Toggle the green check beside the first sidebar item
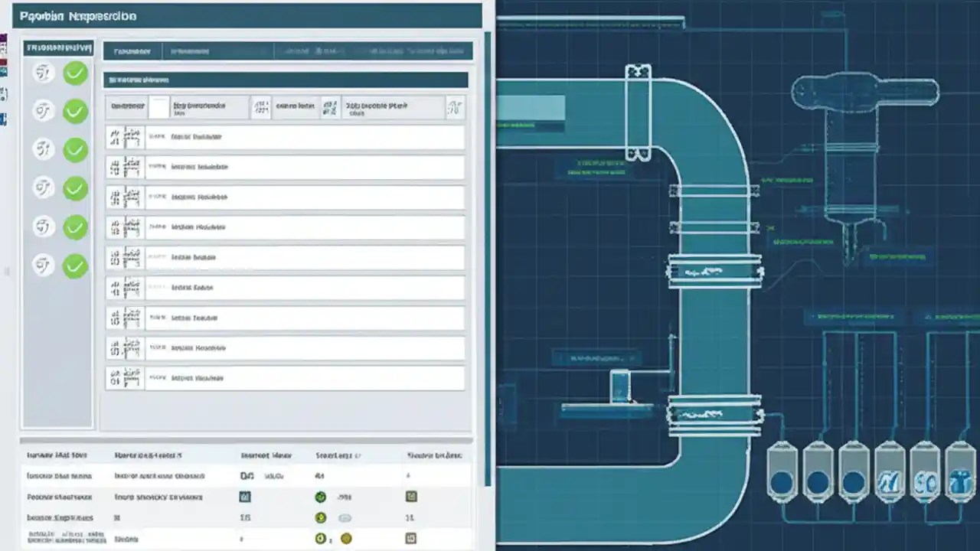Image resolution: width=980 pixels, height=551 pixels. click(75, 72)
